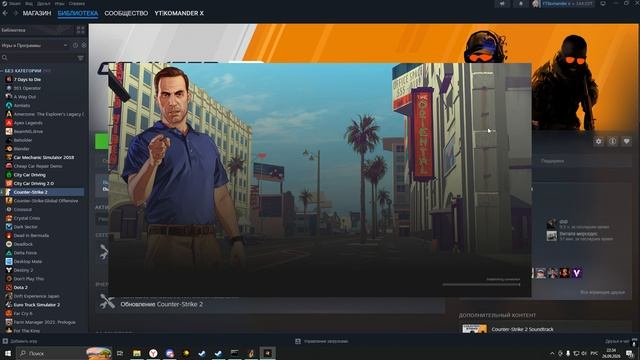Select City Car Driving 2.0
The width and height of the screenshot is (640, 360).
[33, 183]
